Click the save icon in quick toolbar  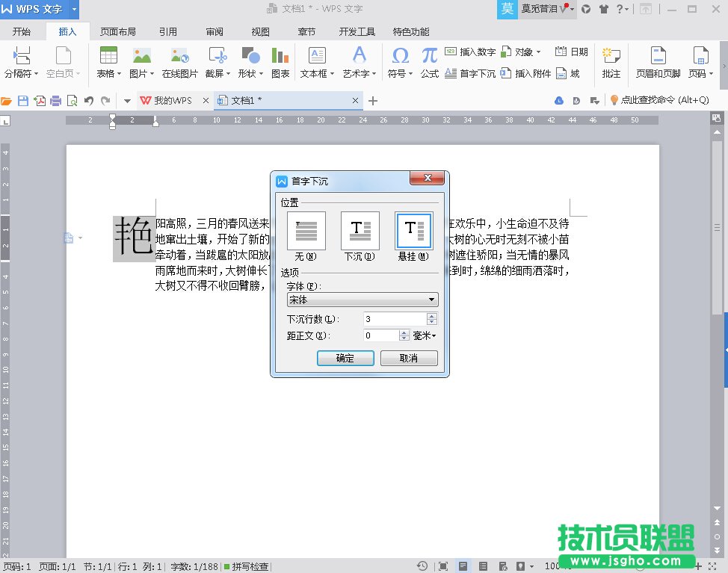point(23,101)
